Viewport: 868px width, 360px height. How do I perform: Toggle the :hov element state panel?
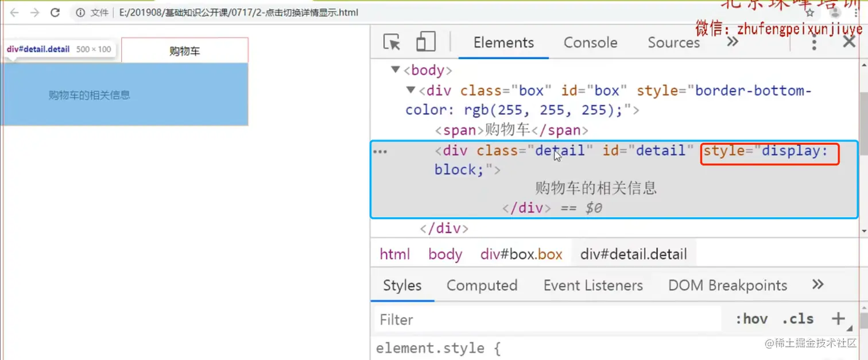[x=751, y=319]
